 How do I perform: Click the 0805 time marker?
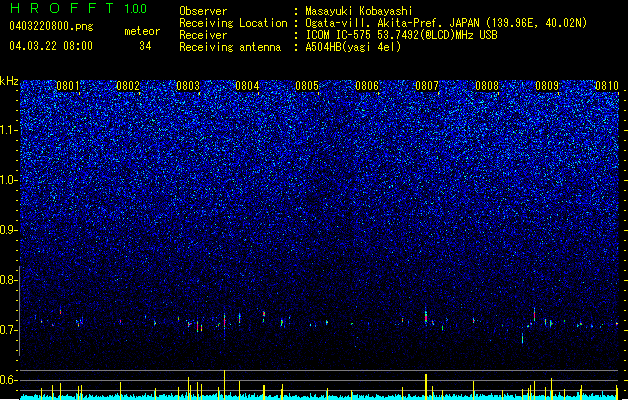pos(307,86)
